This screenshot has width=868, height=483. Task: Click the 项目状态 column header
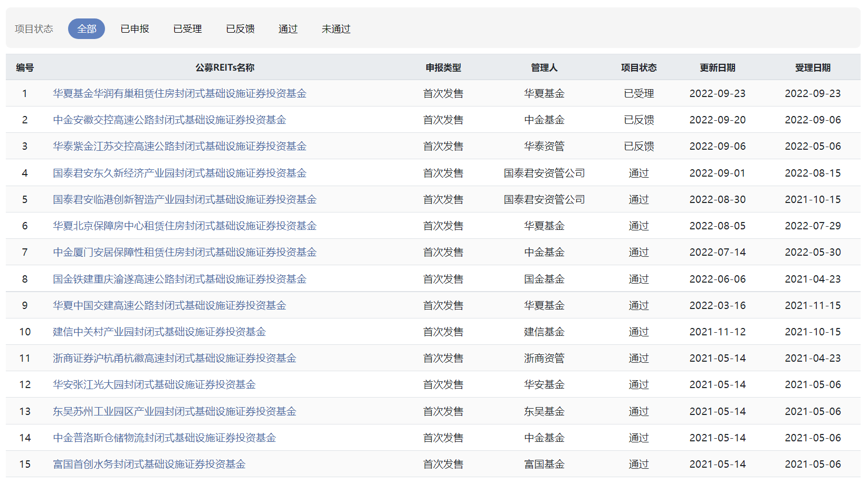(x=638, y=67)
